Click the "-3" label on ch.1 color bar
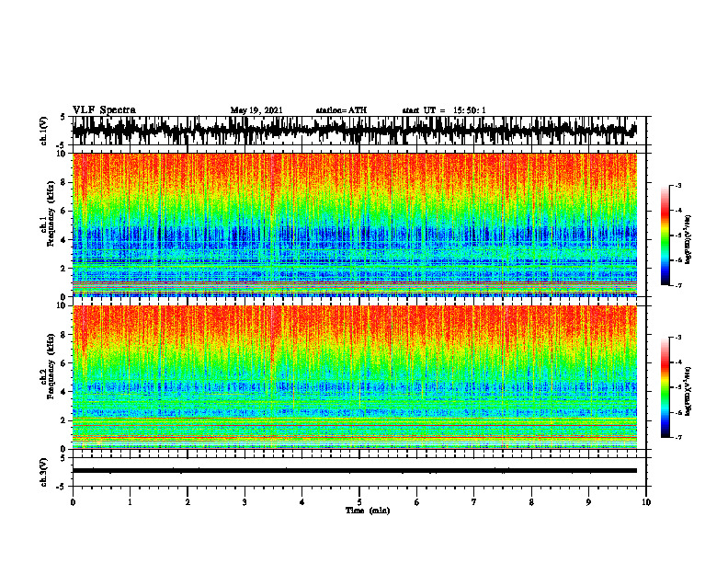The height and width of the screenshot is (563, 728). click(678, 185)
